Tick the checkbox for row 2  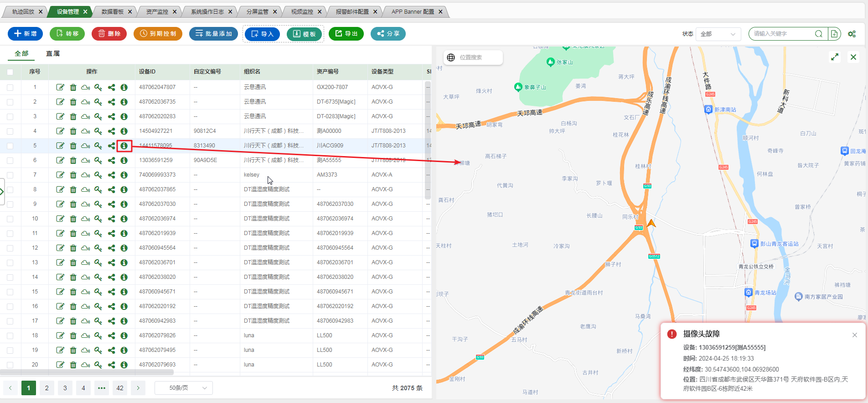pyautogui.click(x=10, y=102)
